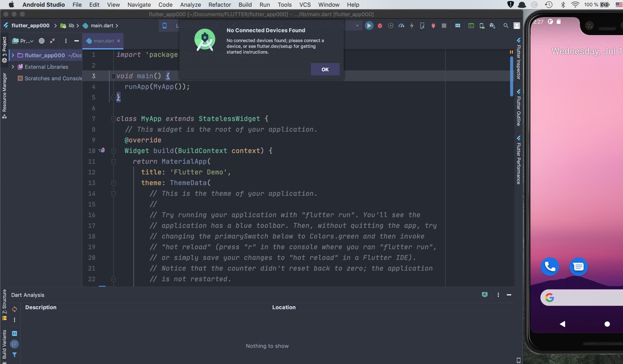Minimize the Dart Analysis panel
The height and width of the screenshot is (364, 623).
coord(509,295)
